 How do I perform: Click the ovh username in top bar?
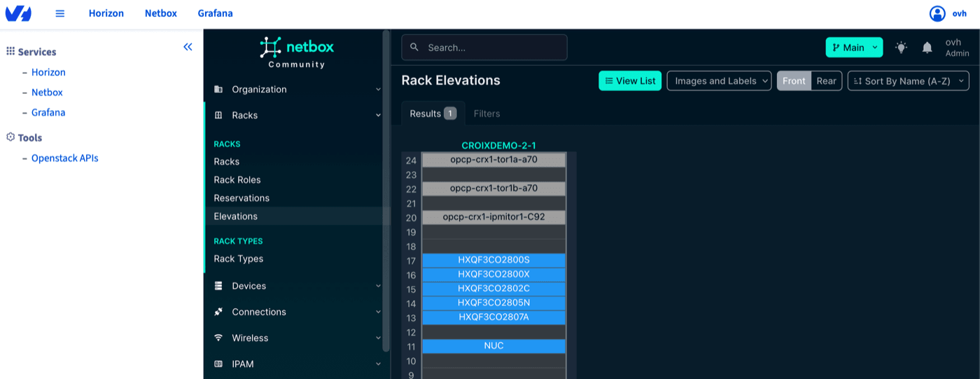[959, 13]
